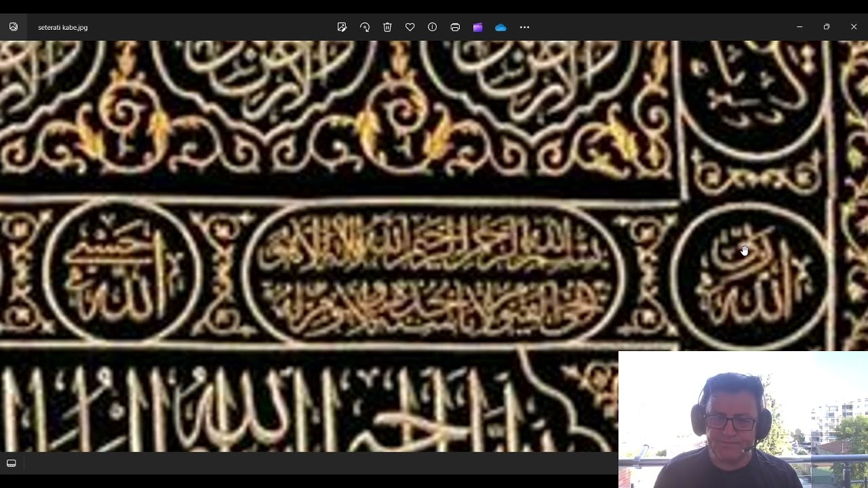The image size is (868, 488).
Task: Click the file name seterati kabe.jpg
Action: (x=63, y=28)
